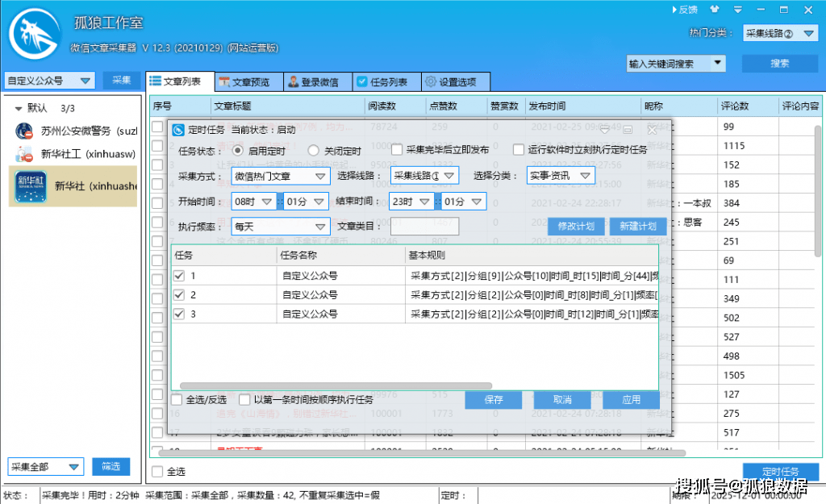The height and width of the screenshot is (504, 826).
Task: Enable 以第一条时间按顺序执行任务 checkbox
Action: 244,400
